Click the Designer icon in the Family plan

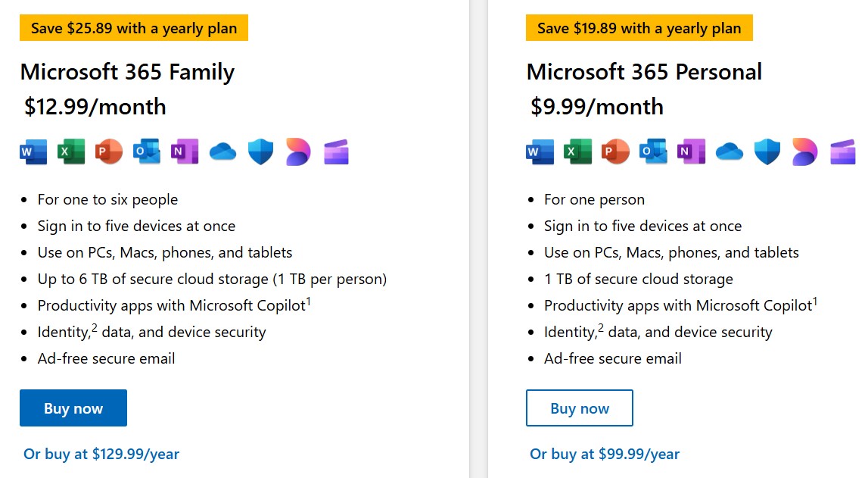coord(298,152)
